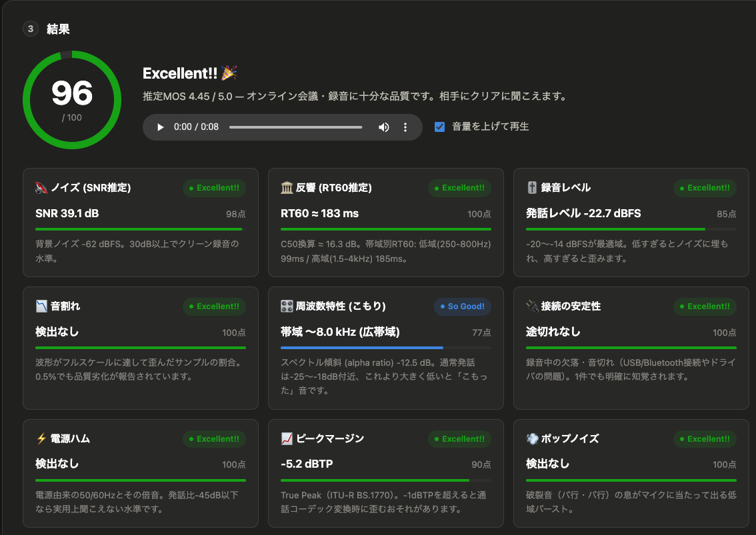This screenshot has height=535, width=756.
Task: Click Excellent!! badge on 反響 card
Action: click(x=459, y=188)
